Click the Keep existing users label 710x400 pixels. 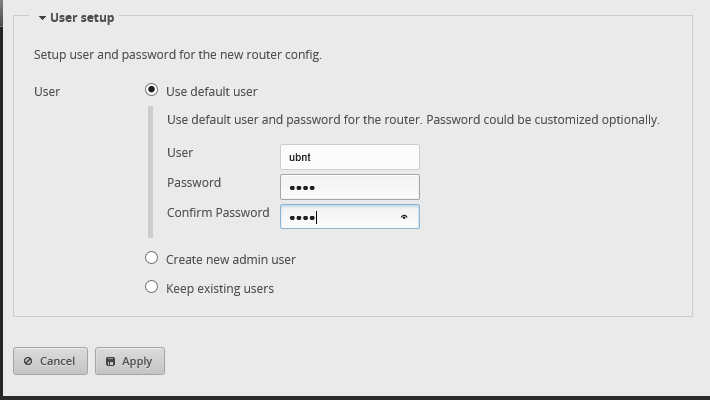[220, 288]
